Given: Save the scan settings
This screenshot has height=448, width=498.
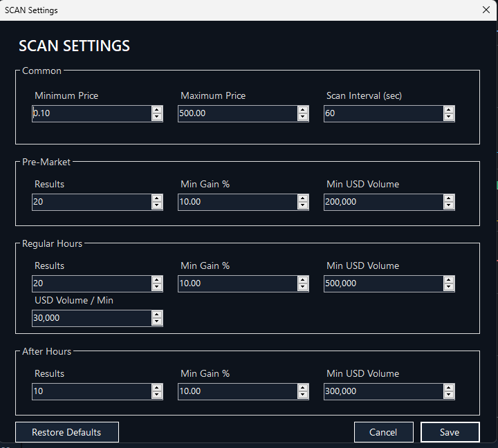Looking at the screenshot, I should click(450, 432).
